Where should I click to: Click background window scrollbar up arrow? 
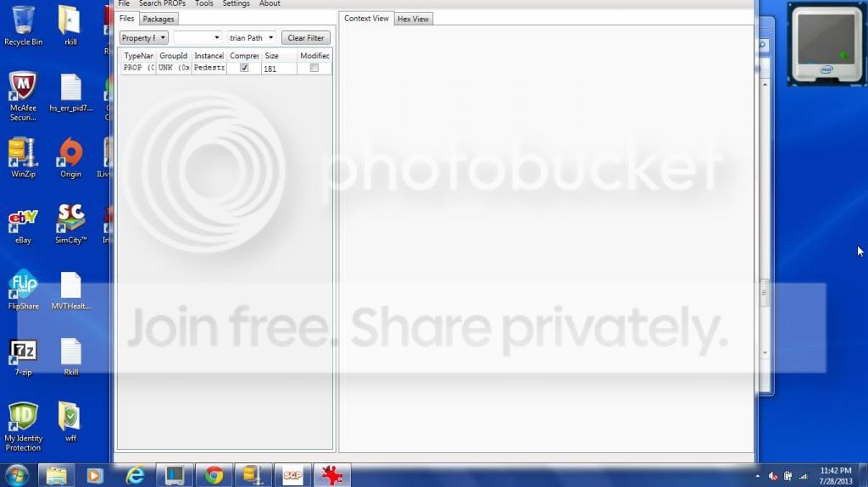click(765, 85)
